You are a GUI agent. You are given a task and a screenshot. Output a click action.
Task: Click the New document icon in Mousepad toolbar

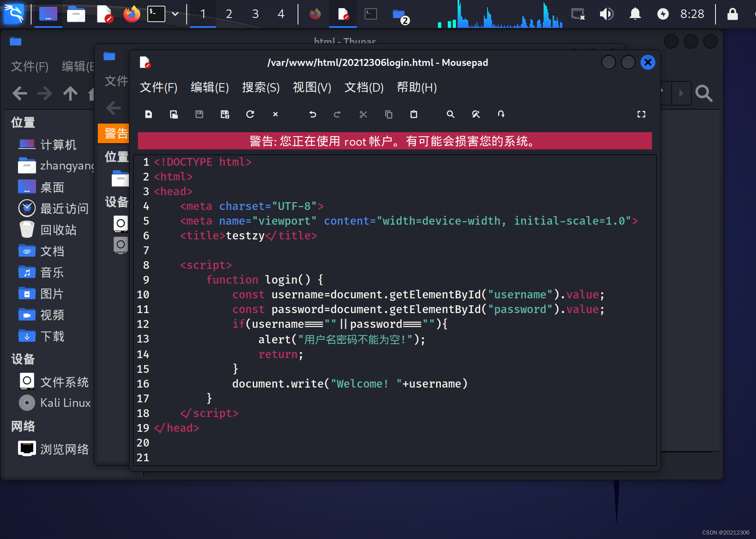pos(149,114)
